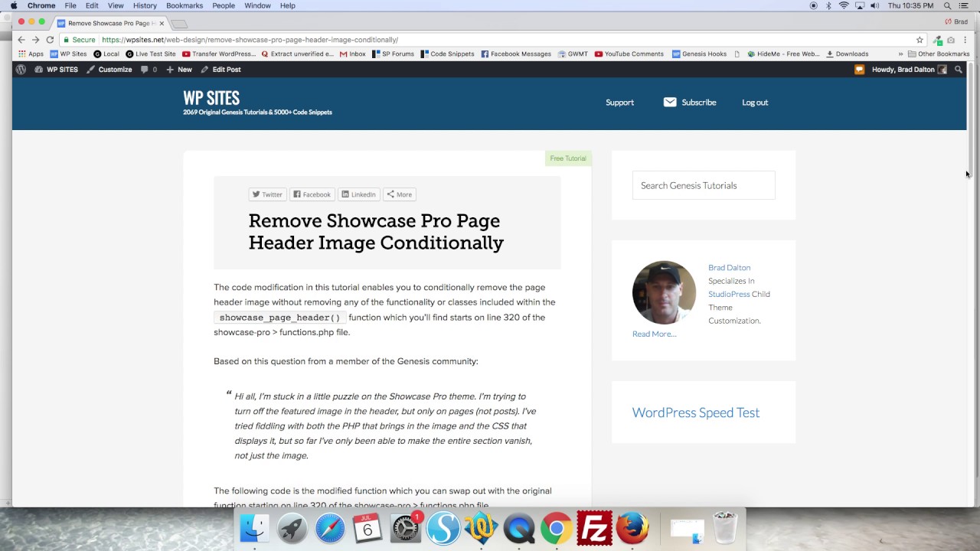
Task: Open Firefox from the Dock
Action: tap(632, 528)
